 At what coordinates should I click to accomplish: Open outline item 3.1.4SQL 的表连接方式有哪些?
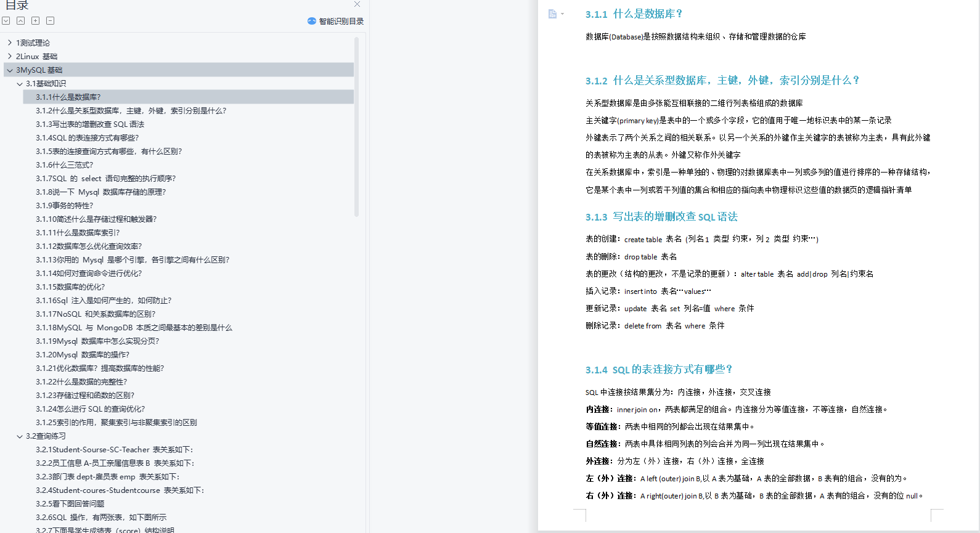pos(87,138)
